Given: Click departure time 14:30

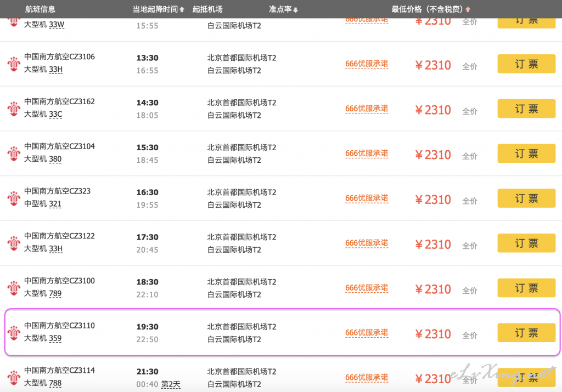Looking at the screenshot, I should click(147, 103).
